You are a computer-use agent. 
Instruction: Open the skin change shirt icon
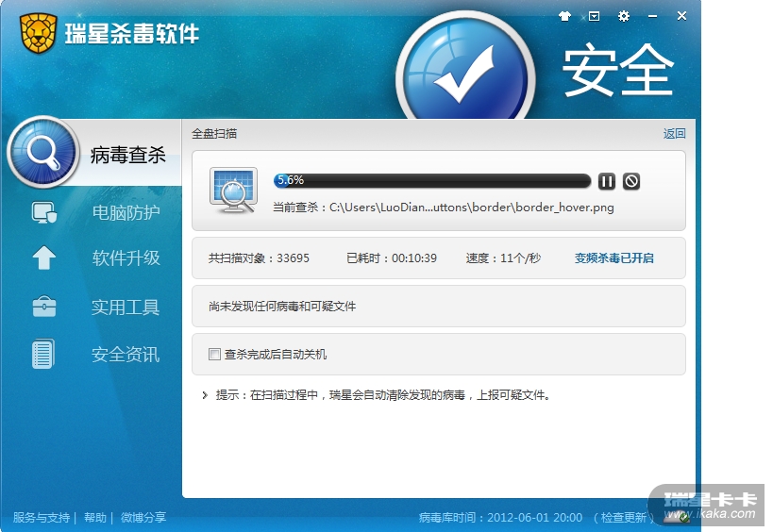pos(564,16)
